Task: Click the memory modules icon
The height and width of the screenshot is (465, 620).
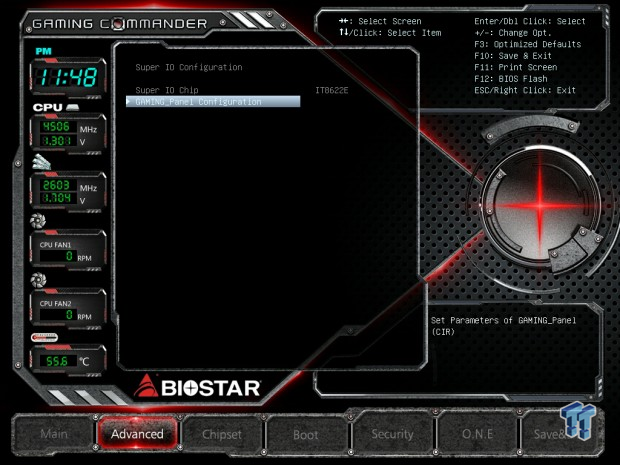Action: tap(41, 161)
